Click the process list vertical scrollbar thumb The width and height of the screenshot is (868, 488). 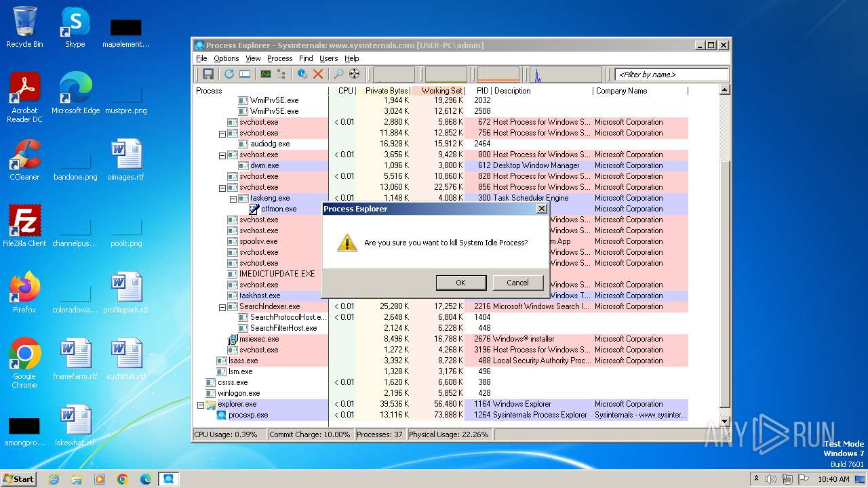point(724,285)
